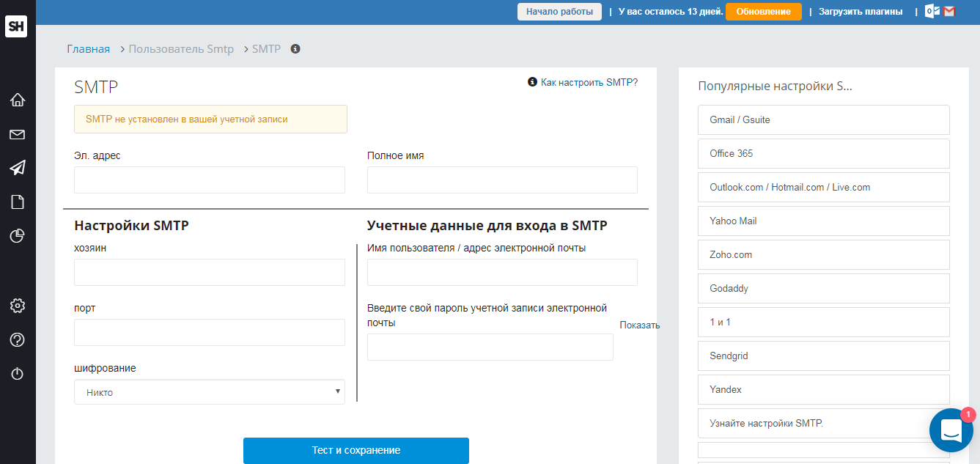
Task: Click the хозяин host input field
Action: coord(210,272)
